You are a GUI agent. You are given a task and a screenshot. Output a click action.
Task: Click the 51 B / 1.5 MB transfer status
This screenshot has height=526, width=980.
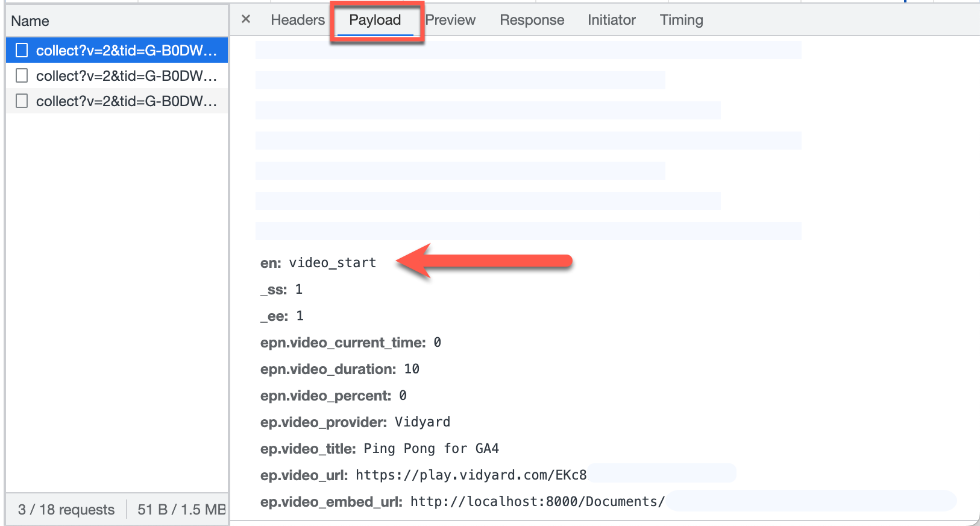click(181, 510)
